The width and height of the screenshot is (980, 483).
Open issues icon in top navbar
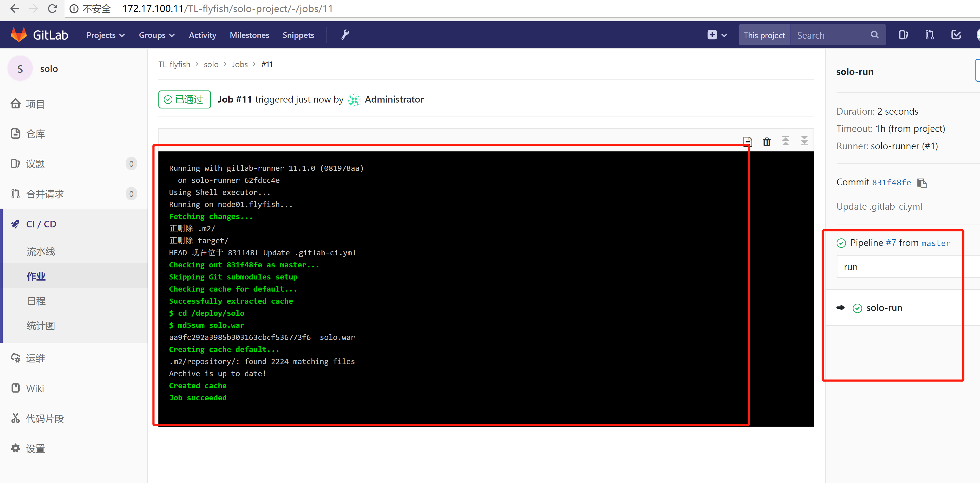[x=903, y=35]
